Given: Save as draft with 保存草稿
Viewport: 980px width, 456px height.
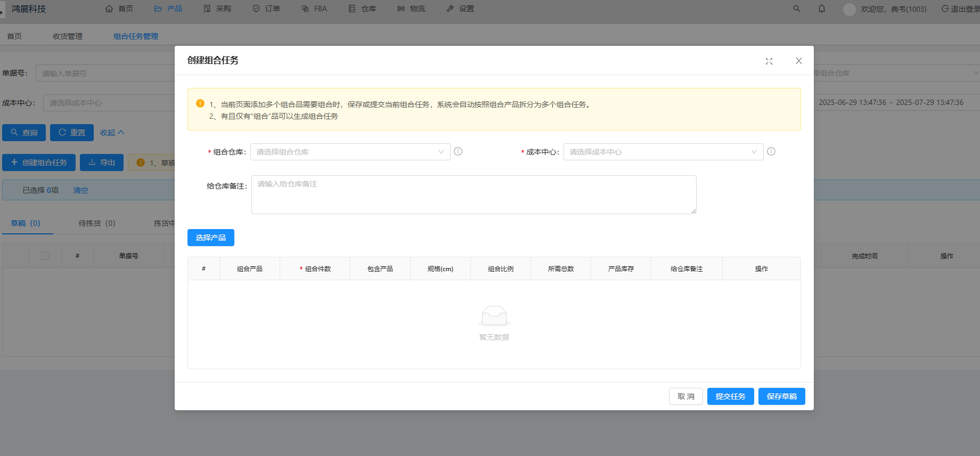Looking at the screenshot, I should (x=781, y=396).
